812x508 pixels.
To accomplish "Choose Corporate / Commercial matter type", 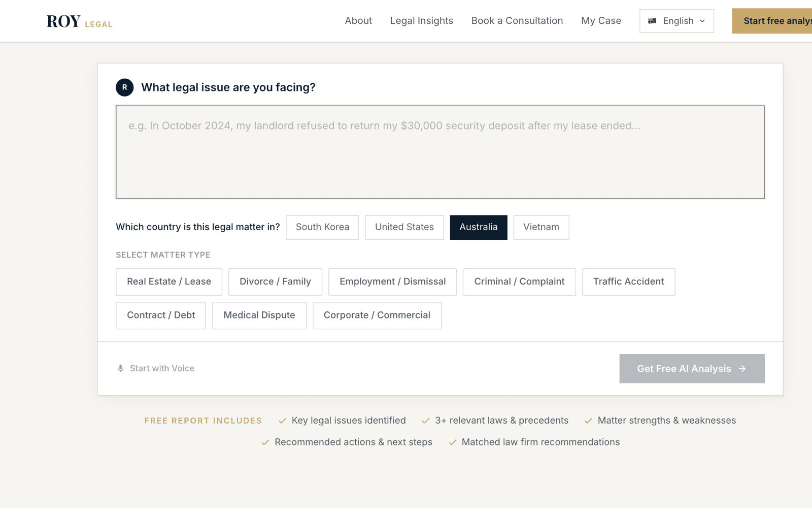I will tap(377, 315).
